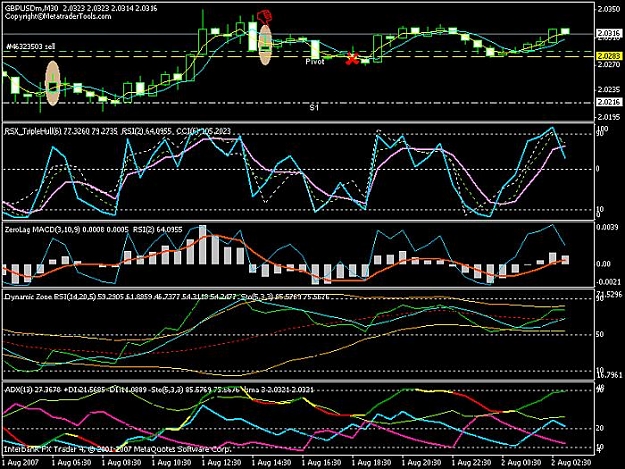Click the 71.5296 RSI scale value
This screenshot has height=469, width=625.
tap(610, 294)
